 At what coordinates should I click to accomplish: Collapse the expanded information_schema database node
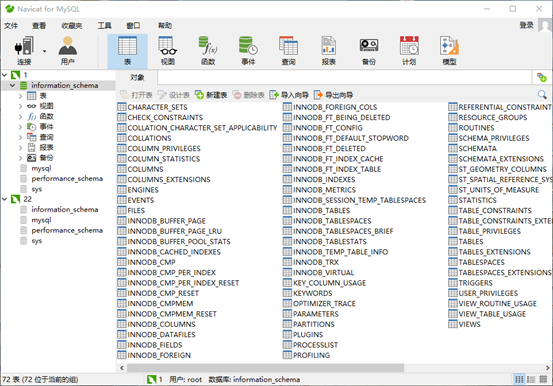point(12,85)
